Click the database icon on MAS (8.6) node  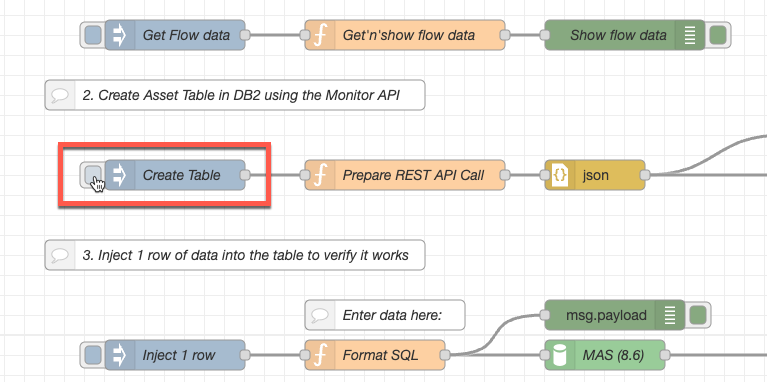(560, 355)
